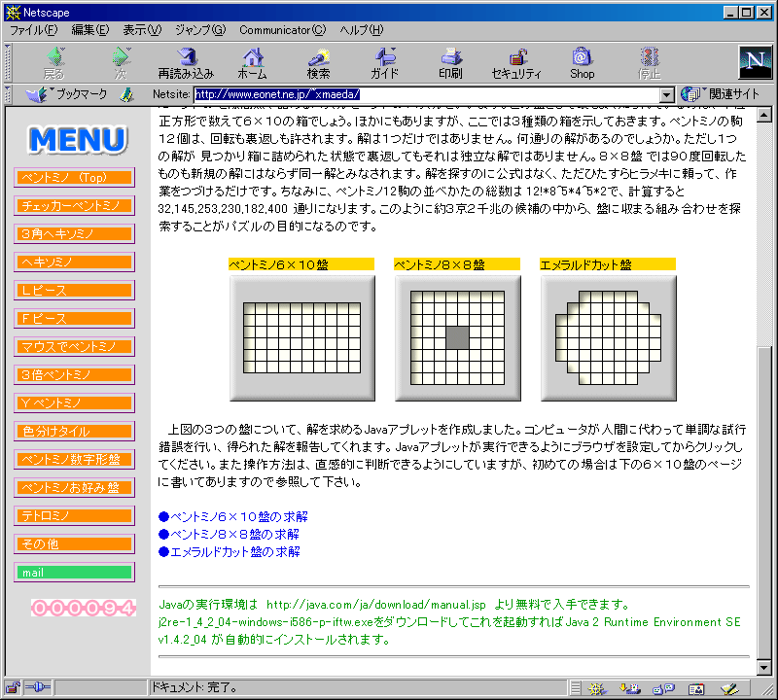Open the ヘルプ(H) menu
The image size is (778, 700).
[x=362, y=30]
